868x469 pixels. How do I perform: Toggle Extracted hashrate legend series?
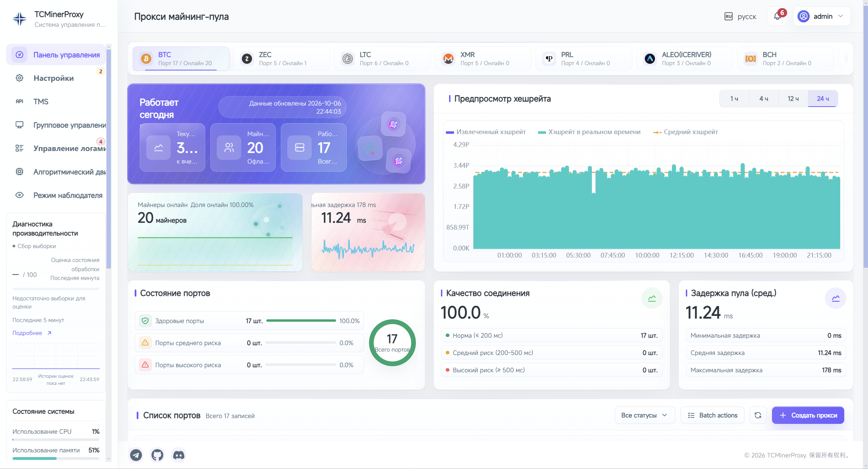click(x=486, y=132)
